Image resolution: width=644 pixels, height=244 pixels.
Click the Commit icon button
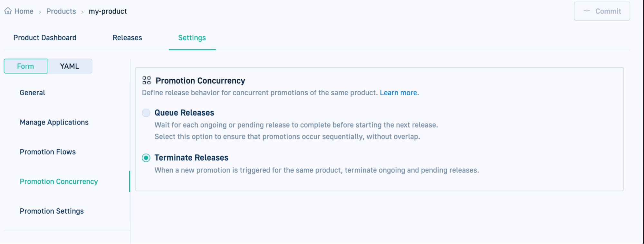point(588,11)
